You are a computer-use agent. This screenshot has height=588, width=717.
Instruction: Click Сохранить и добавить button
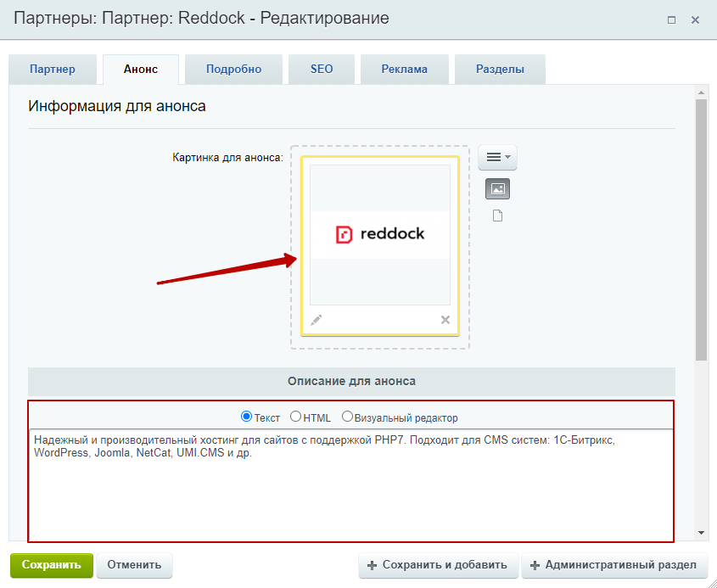[438, 565]
